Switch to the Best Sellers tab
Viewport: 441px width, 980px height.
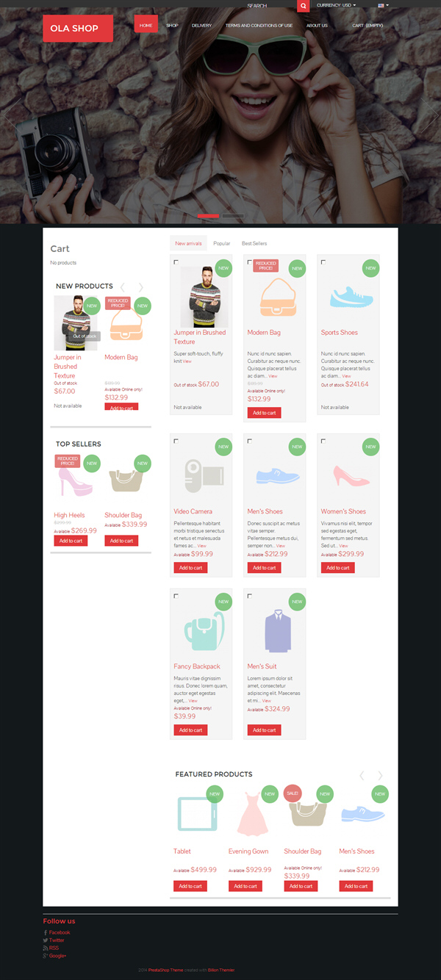254,243
